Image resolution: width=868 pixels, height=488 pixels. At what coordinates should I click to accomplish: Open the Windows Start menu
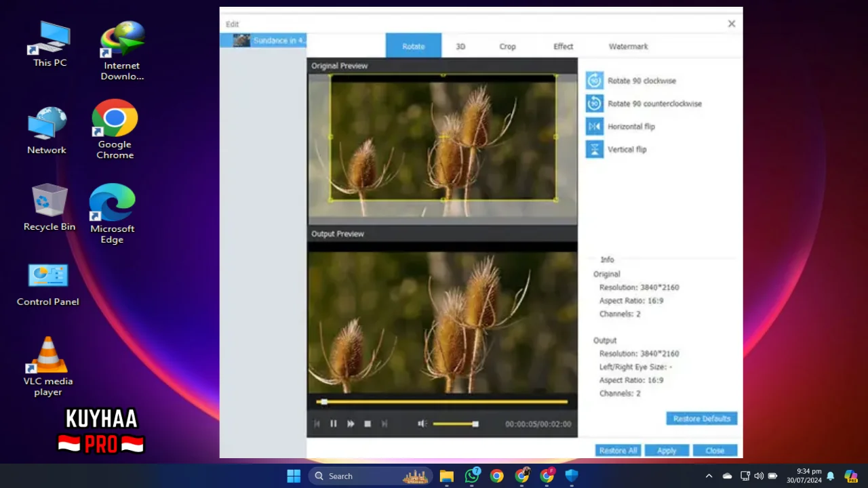294,476
